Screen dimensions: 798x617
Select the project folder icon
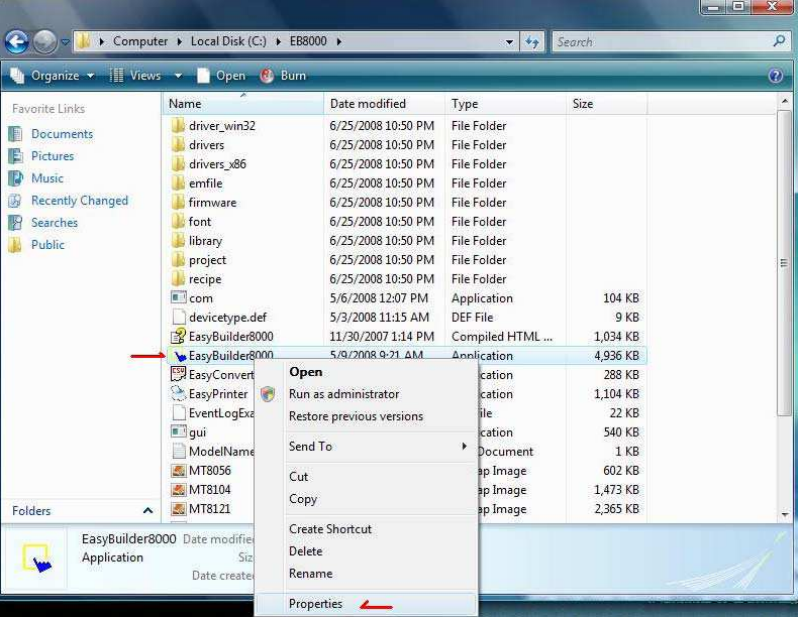(x=178, y=260)
